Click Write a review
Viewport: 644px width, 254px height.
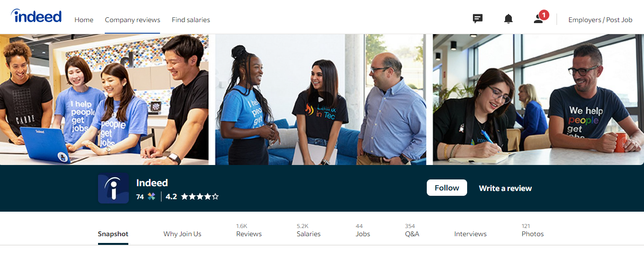pos(505,188)
